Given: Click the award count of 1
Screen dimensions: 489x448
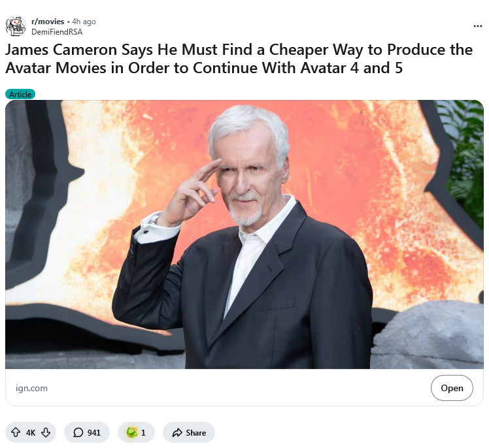Looking at the screenshot, I should coord(143,433).
